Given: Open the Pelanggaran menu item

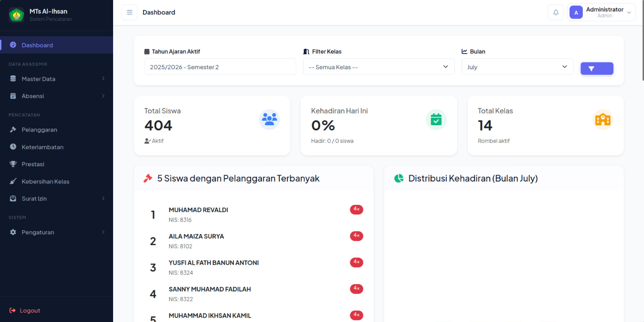Looking at the screenshot, I should point(56,130).
